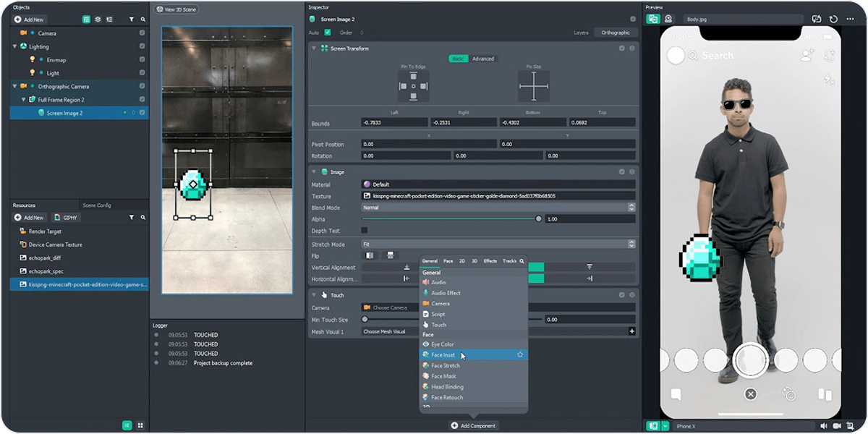Open the Stretch Mode dropdown
The width and height of the screenshot is (868, 434).
pyautogui.click(x=498, y=244)
